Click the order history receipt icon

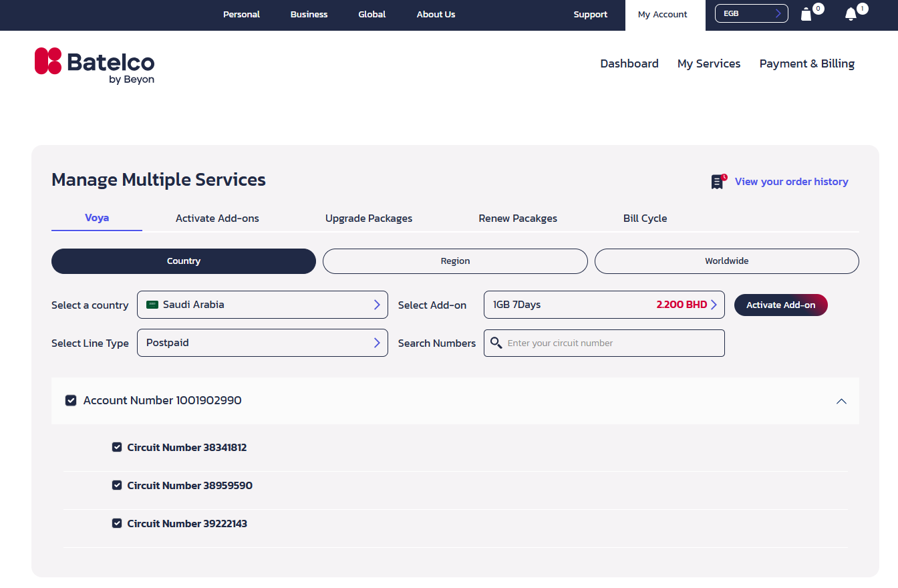pyautogui.click(x=719, y=182)
